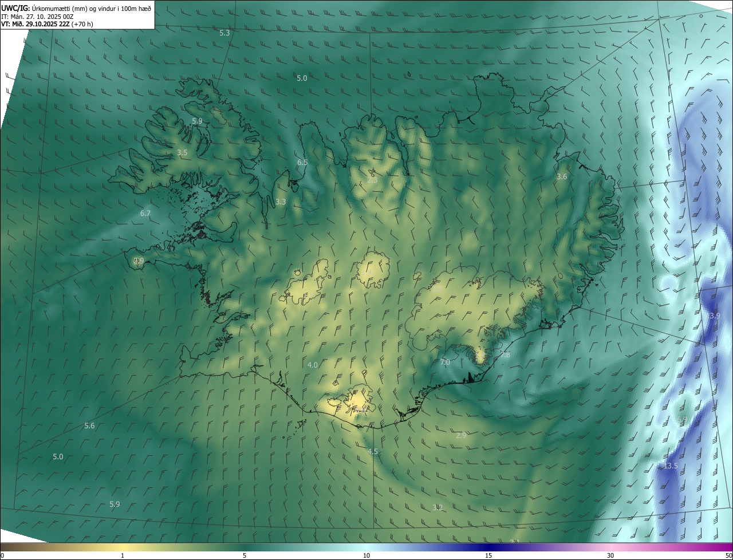This screenshot has width=733, height=560.
Task: Click the 3.2 value label over the southern ocean
Action: coord(438,508)
